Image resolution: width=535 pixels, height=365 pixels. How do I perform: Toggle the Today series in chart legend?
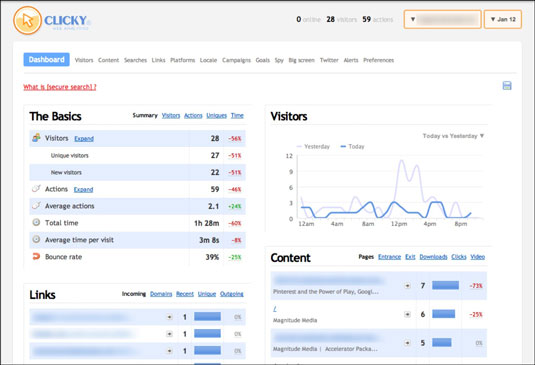(x=353, y=146)
